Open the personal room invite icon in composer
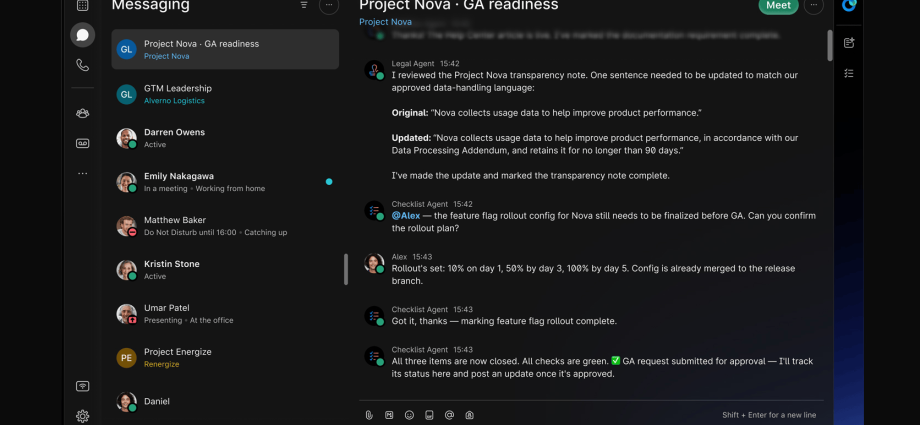Viewport: 920px width, 425px height. [x=469, y=415]
